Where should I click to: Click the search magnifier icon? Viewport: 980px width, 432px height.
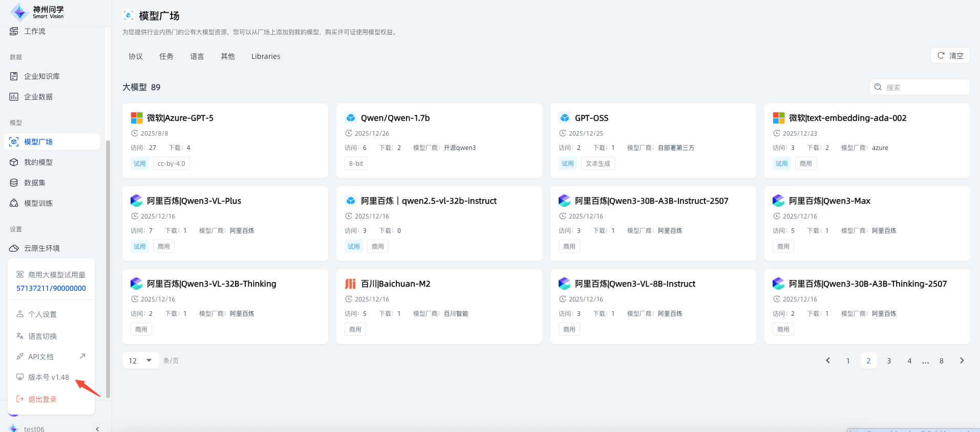point(878,87)
